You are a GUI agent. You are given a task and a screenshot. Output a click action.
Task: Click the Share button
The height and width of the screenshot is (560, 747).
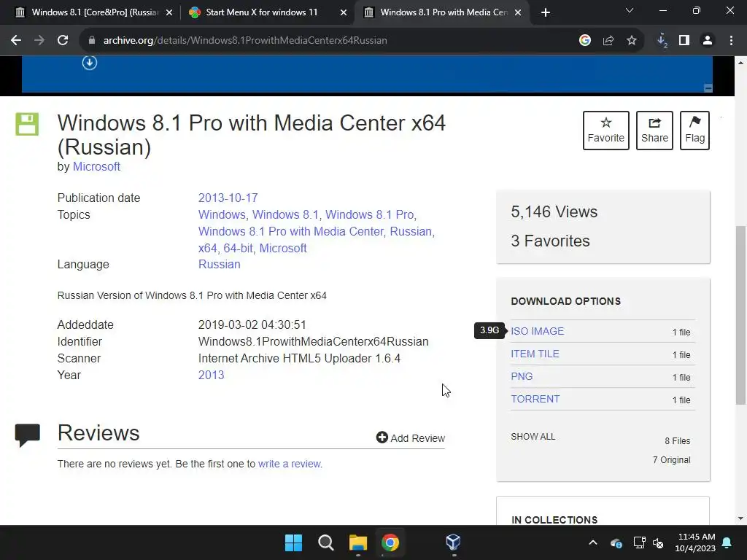click(x=654, y=131)
